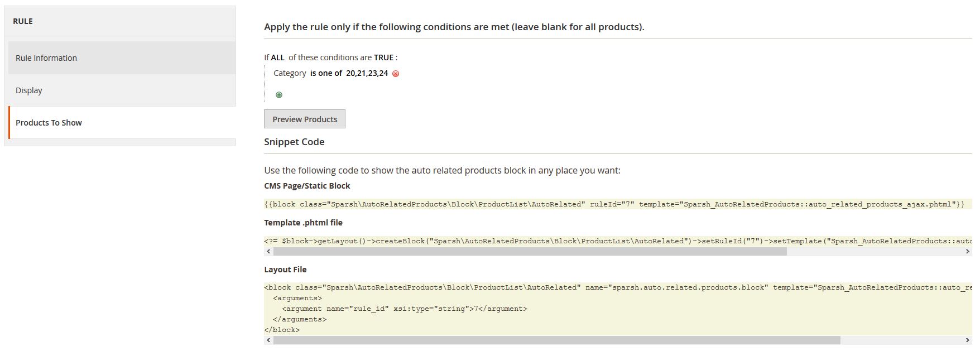Image resolution: width=980 pixels, height=351 pixels.
Task: Add a new condition with green plus
Action: [x=279, y=95]
